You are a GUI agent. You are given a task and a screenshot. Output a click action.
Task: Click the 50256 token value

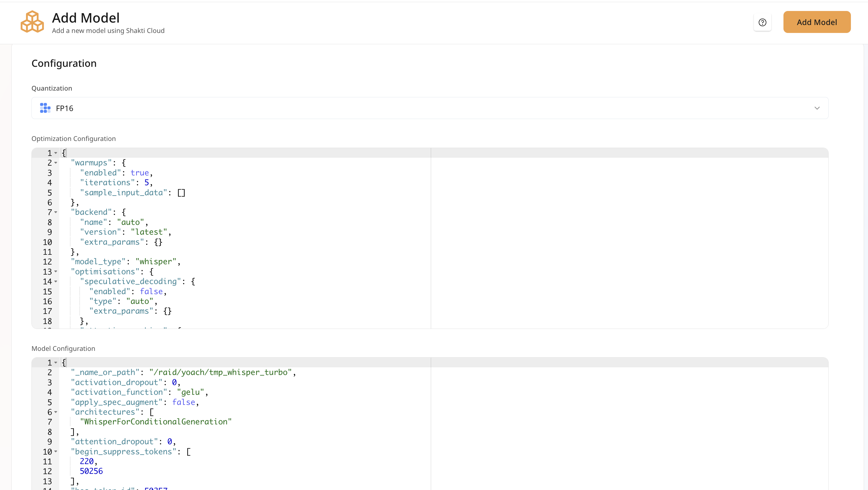pos(91,471)
